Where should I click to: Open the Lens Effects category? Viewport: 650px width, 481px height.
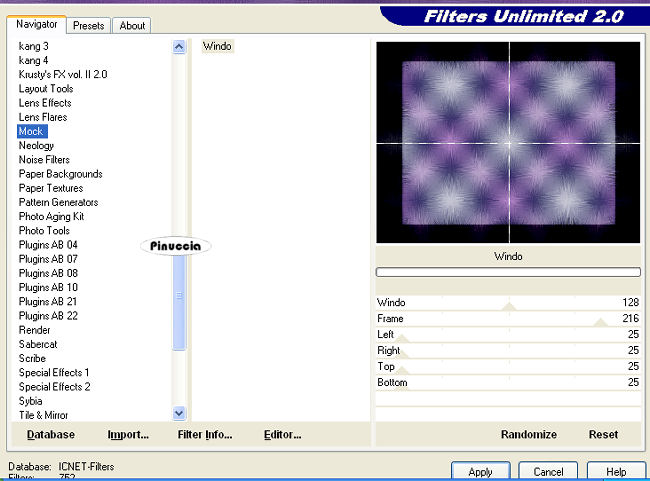45,103
